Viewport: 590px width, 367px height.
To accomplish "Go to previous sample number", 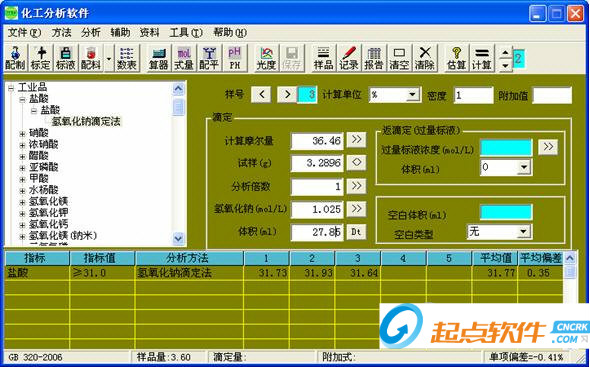I will (262, 94).
